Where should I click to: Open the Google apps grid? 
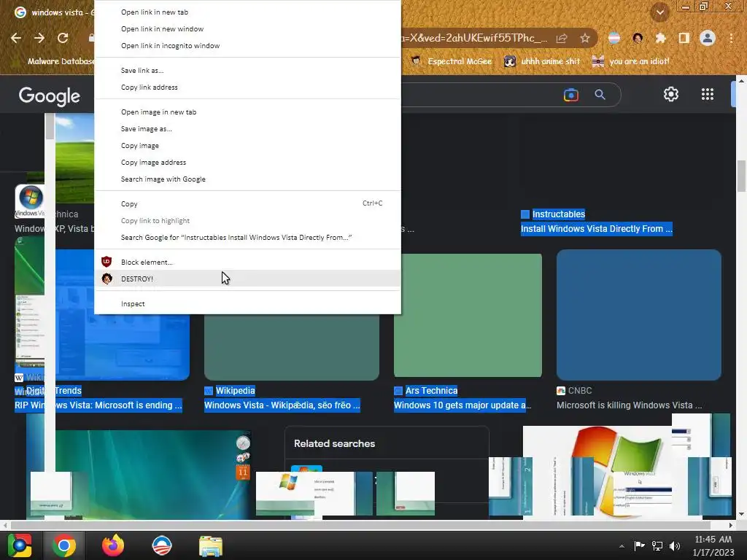click(x=708, y=94)
